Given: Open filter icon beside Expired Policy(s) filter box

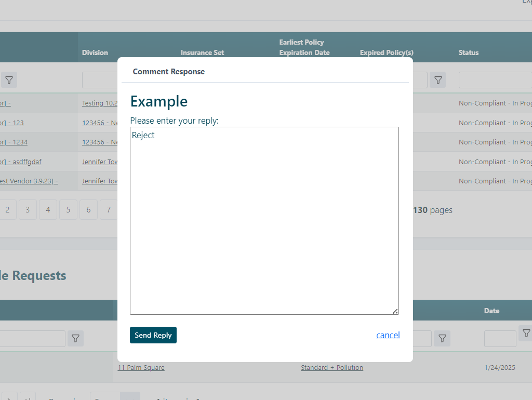Looking at the screenshot, I should tap(438, 80).
